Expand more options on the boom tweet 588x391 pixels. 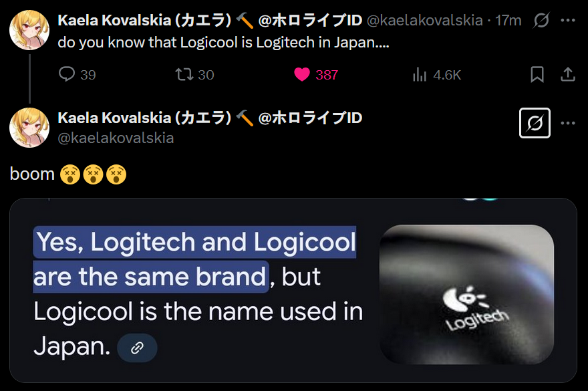point(568,123)
